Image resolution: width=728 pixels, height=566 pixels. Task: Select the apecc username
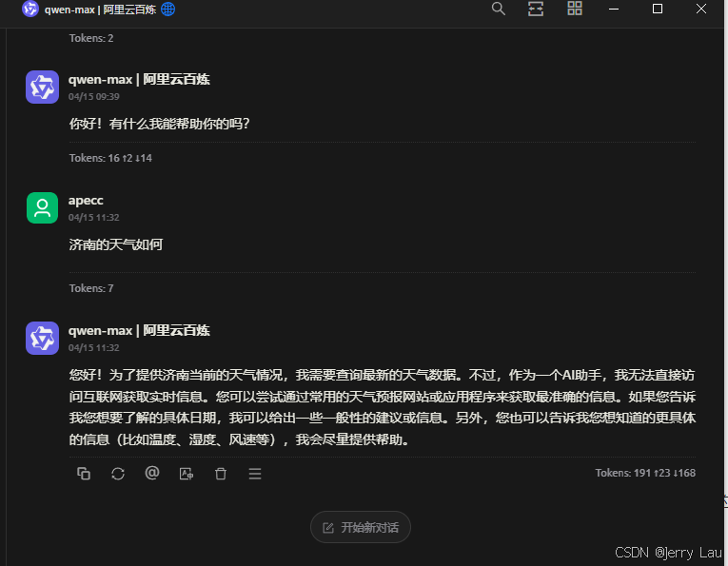[x=86, y=201]
